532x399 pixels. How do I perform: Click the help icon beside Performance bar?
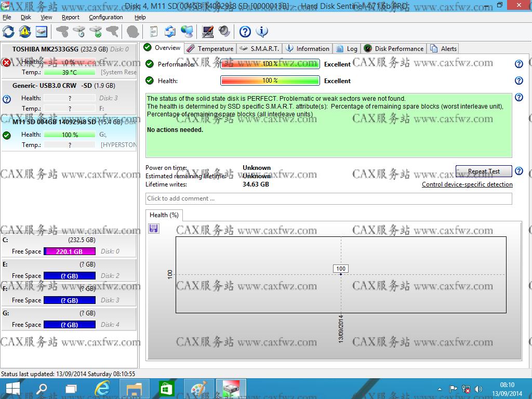click(518, 64)
